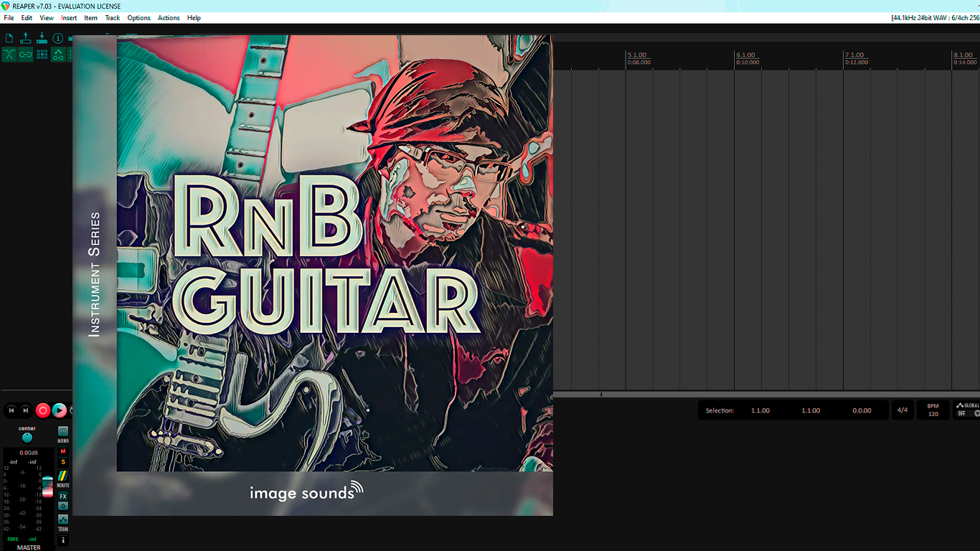This screenshot has width=980, height=551.
Task: Solo the master track with S
Action: point(63,462)
